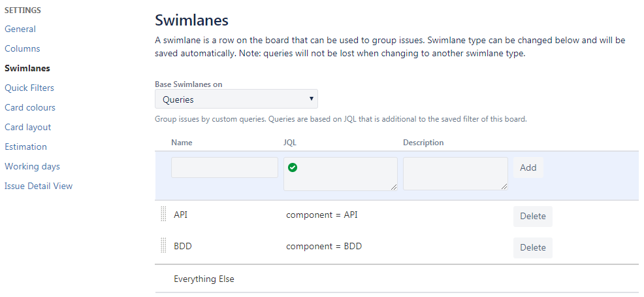Focus the new swimlane Name field
The height and width of the screenshot is (297, 644).
225,167
